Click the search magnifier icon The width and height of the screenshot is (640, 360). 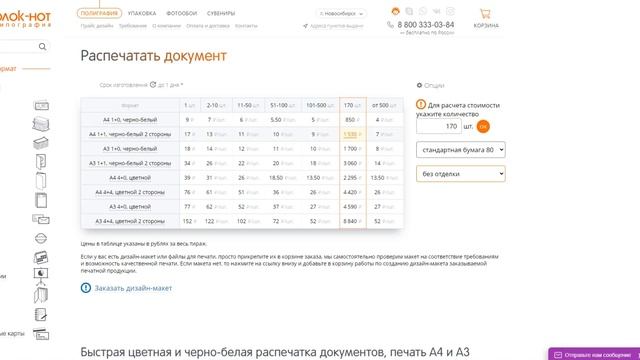click(x=42, y=47)
